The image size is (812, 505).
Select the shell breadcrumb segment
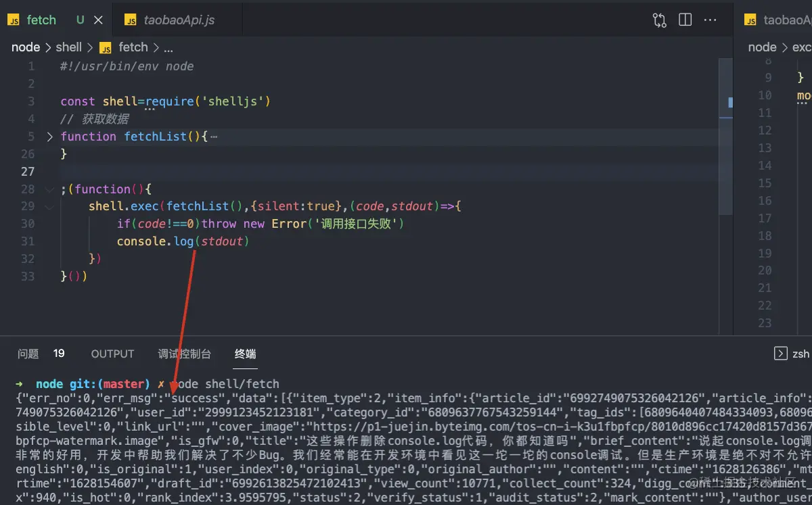point(69,47)
